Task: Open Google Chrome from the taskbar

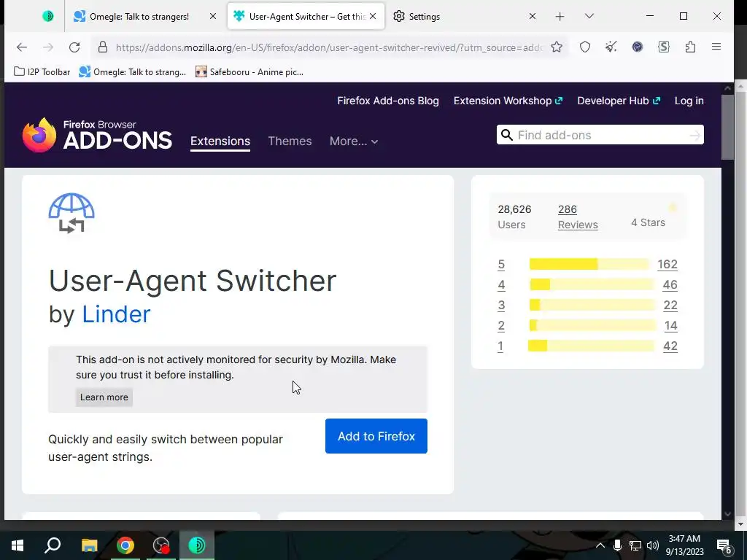Action: point(125,545)
